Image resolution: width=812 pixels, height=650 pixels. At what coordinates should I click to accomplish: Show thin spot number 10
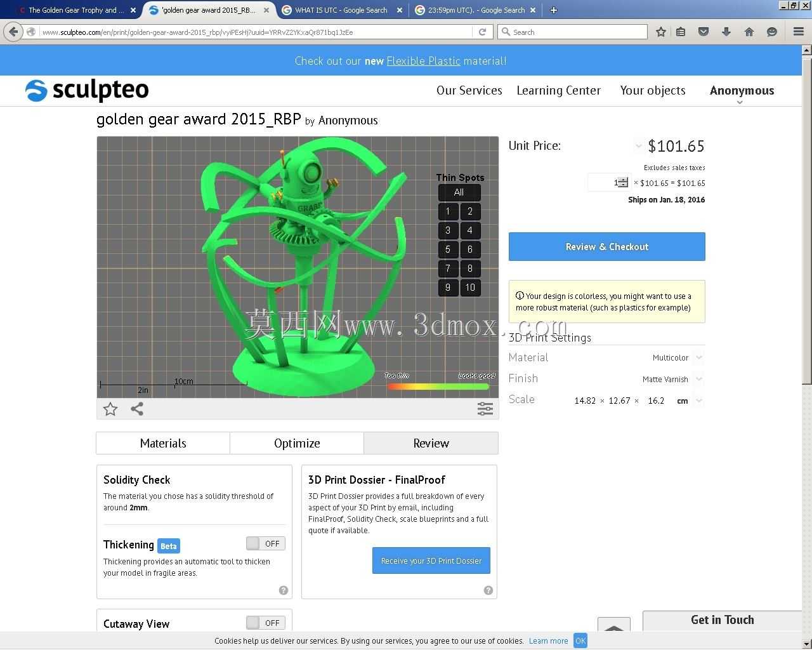470,288
